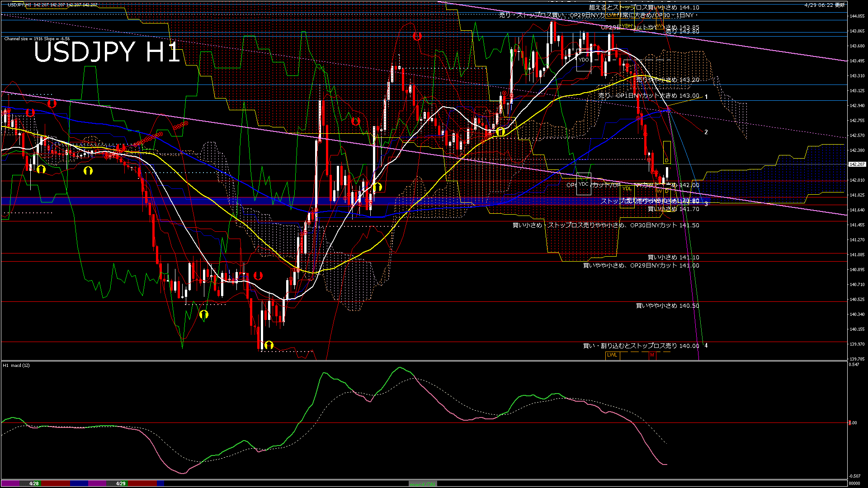Click the topmost red down-arrow signal marker

pos(417,36)
